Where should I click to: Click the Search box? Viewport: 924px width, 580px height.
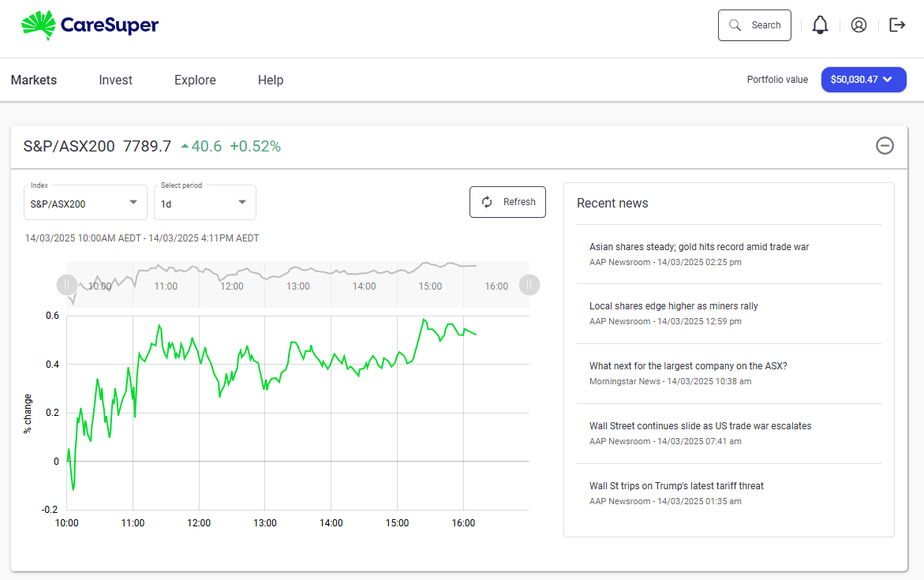(x=754, y=25)
